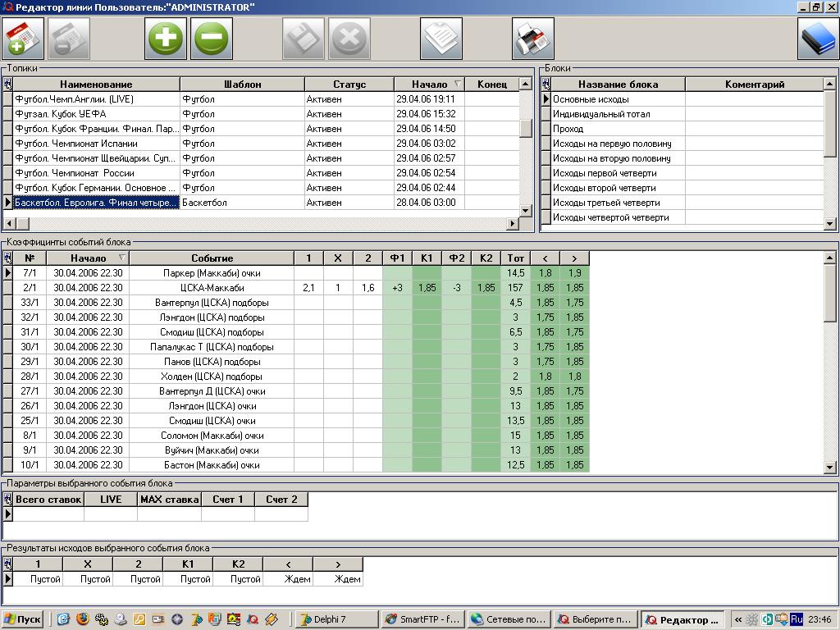The height and width of the screenshot is (630, 840).
Task: Select the ЦСКА-Маккаби event row
Action: tap(296, 288)
